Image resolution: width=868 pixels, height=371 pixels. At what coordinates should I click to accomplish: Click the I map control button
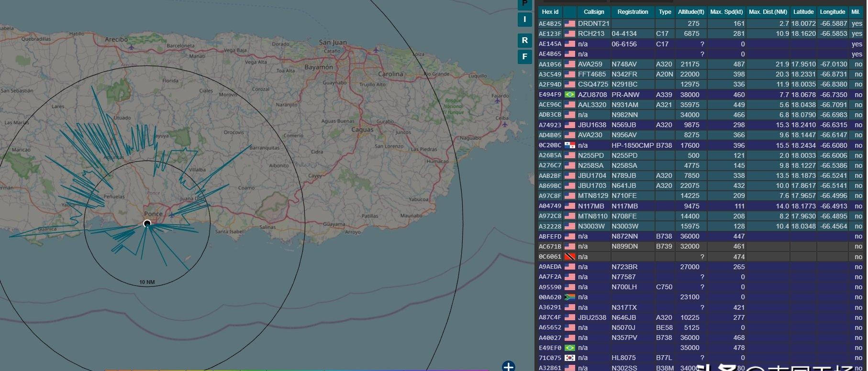coord(524,20)
